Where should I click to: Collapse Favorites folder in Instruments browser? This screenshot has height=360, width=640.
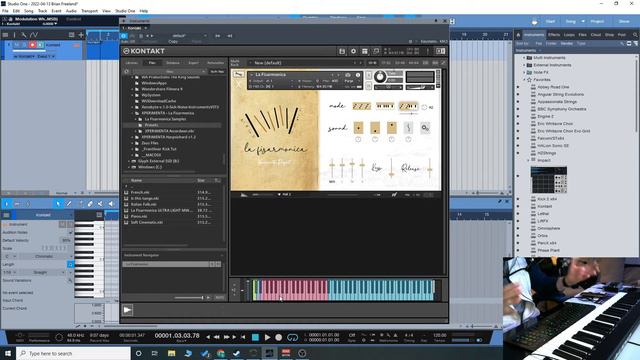pyautogui.click(x=524, y=80)
